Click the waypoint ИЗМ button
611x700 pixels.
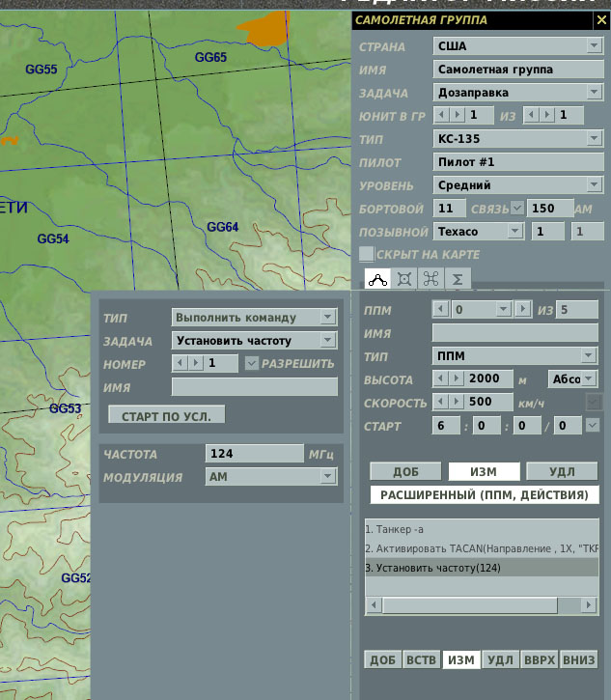tap(484, 471)
